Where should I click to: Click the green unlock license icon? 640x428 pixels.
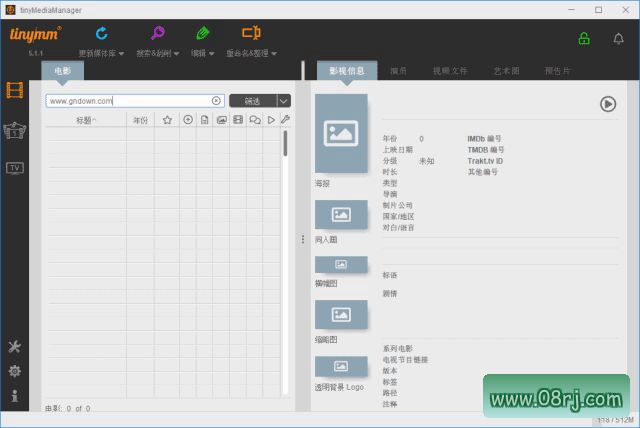pyautogui.click(x=584, y=39)
